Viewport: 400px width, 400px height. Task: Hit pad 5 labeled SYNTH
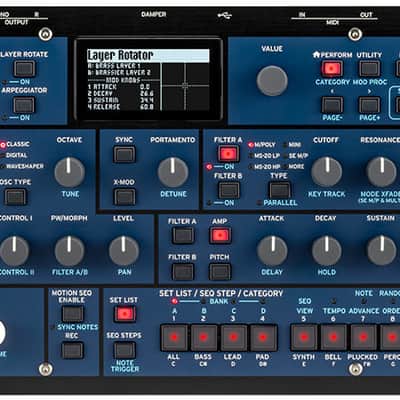304,338
